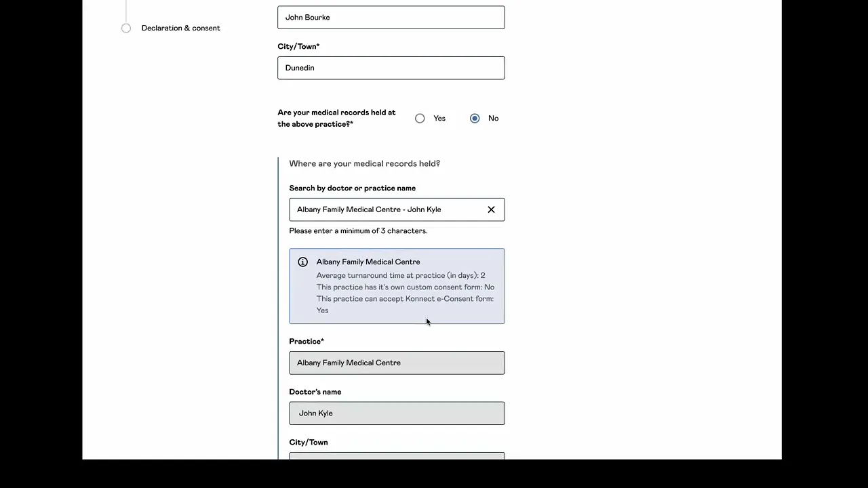Click the Declaration & consent step circle
This screenshot has height=488, width=868.
coord(126,28)
